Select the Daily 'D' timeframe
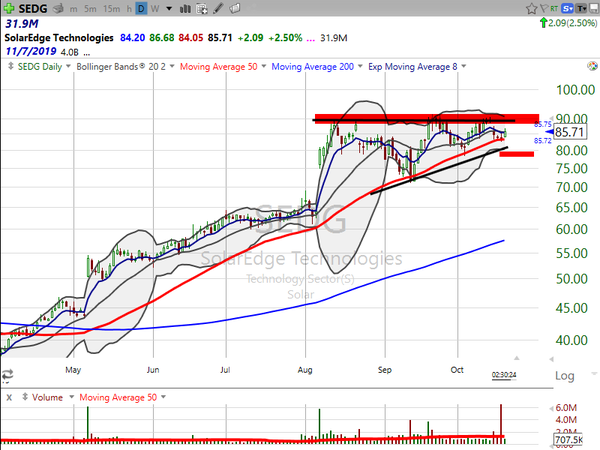This screenshot has height=450, width=600. point(141,8)
